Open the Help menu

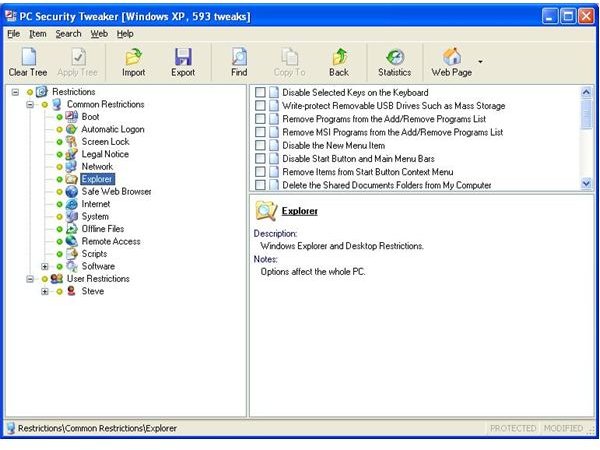point(125,34)
